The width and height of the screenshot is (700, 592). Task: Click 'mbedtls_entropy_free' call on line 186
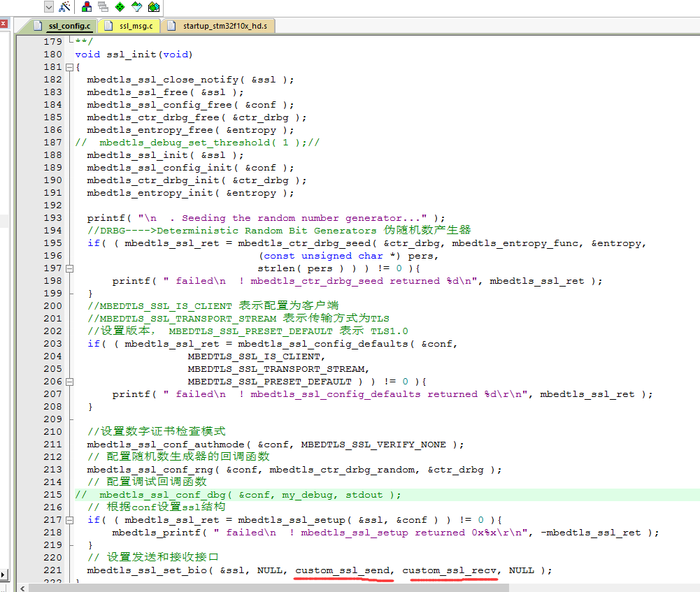tap(150, 130)
